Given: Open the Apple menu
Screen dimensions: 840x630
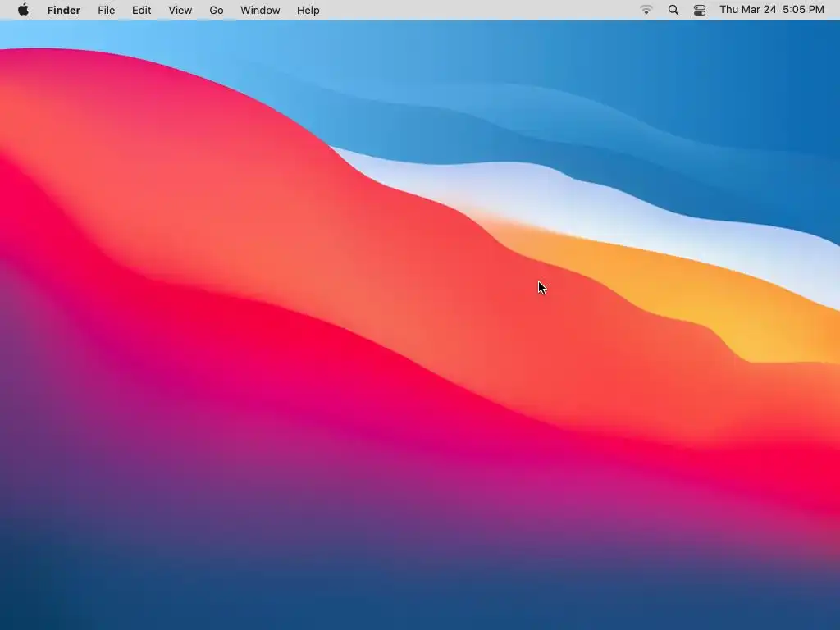Looking at the screenshot, I should (x=23, y=10).
